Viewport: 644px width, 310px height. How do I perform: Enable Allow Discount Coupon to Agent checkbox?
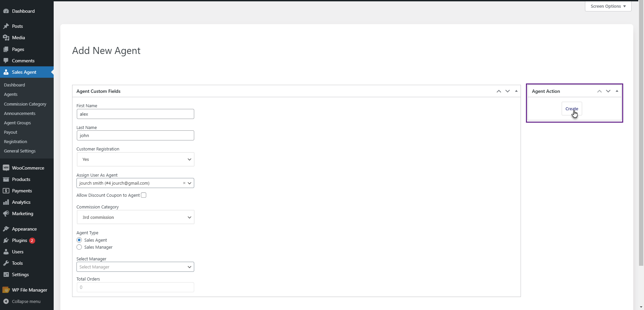[x=144, y=195]
